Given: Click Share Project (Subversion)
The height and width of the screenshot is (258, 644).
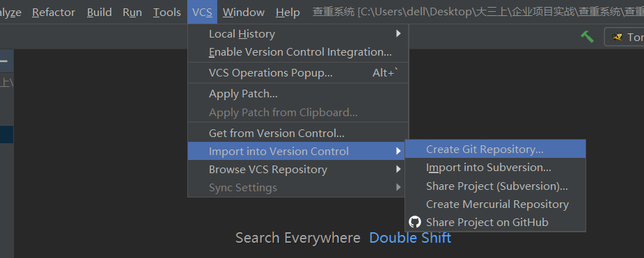Looking at the screenshot, I should (495, 186).
